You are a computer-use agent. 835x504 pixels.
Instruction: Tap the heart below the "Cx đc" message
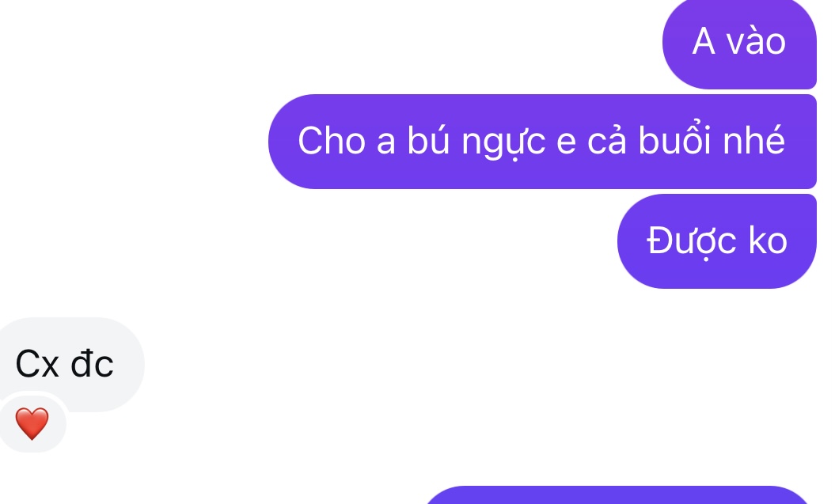coord(32,423)
